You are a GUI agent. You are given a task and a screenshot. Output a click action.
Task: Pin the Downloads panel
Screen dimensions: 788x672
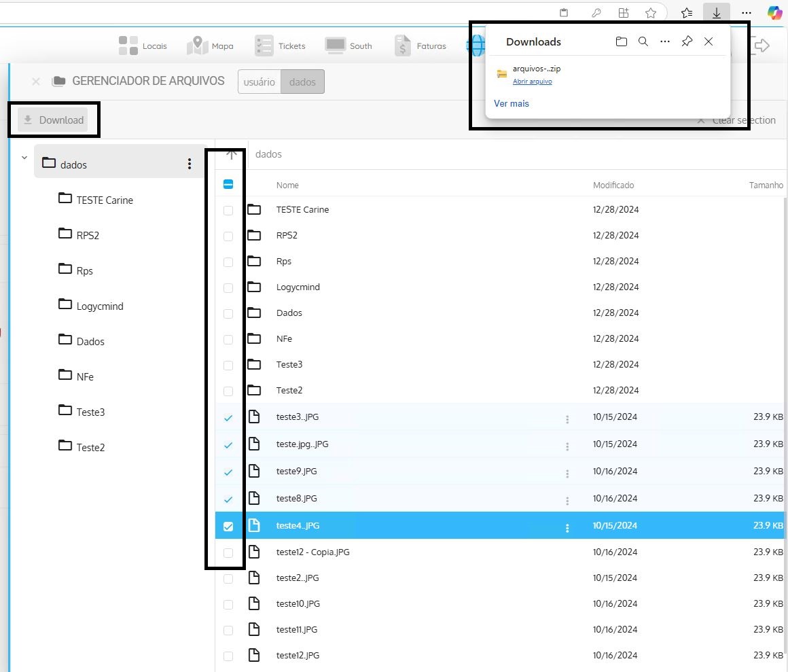687,41
